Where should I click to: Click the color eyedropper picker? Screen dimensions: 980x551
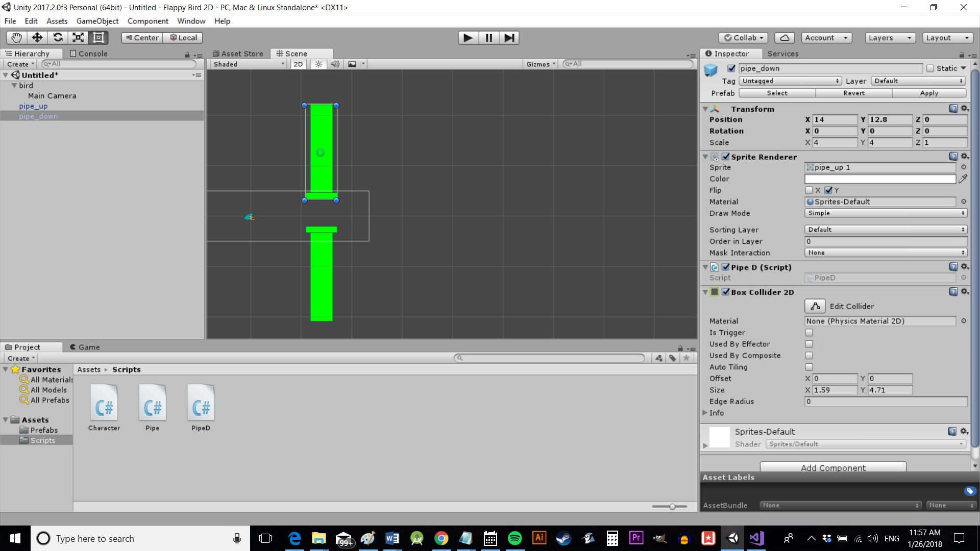963,179
